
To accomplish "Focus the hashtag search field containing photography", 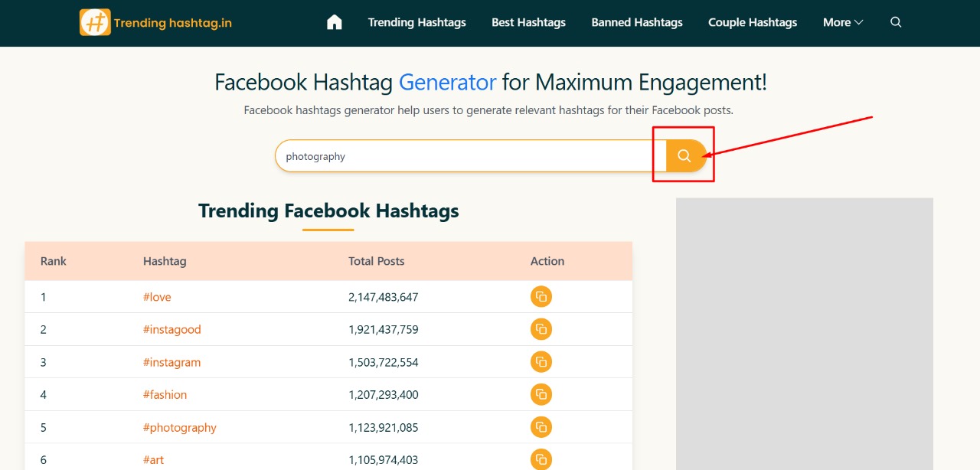I will (470, 156).
